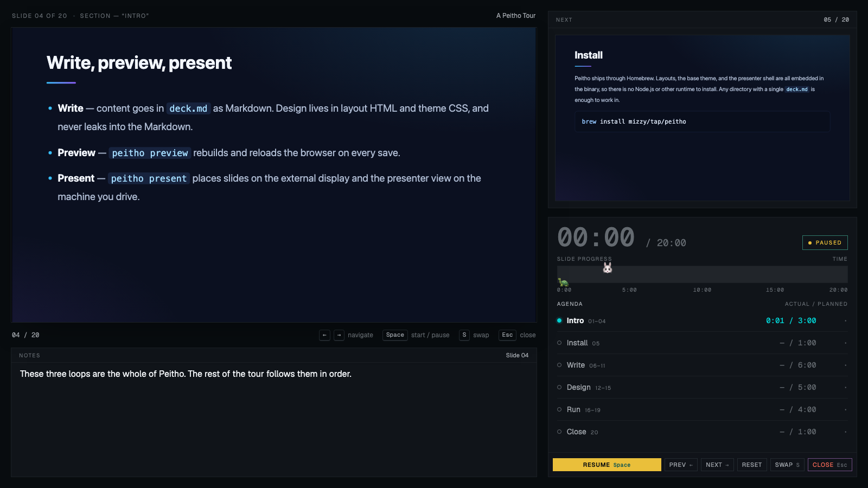Click the circle bullet beside Design agenda item
The image size is (868, 488).
(x=559, y=387)
